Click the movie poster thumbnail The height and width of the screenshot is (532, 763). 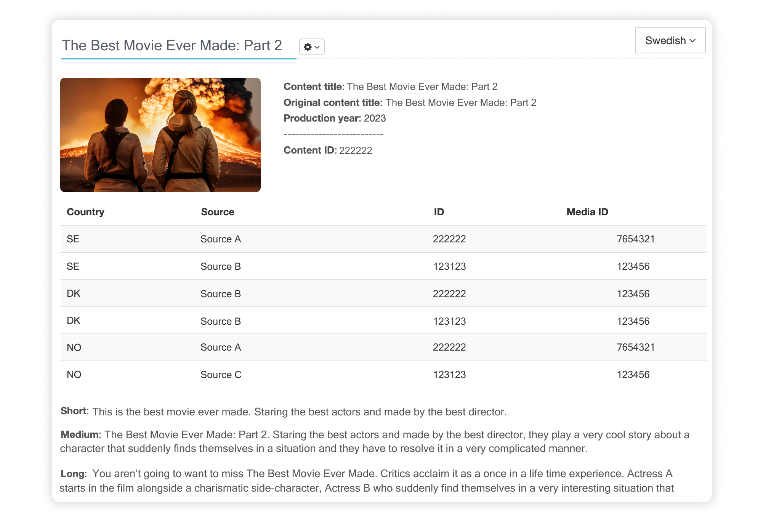point(161,135)
